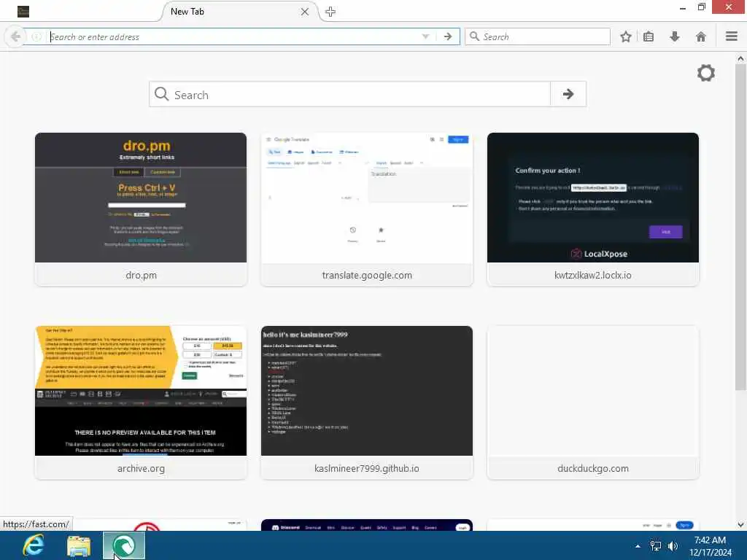The image size is (747, 560).
Task: Open the site information icon in address bar
Action: click(36, 36)
